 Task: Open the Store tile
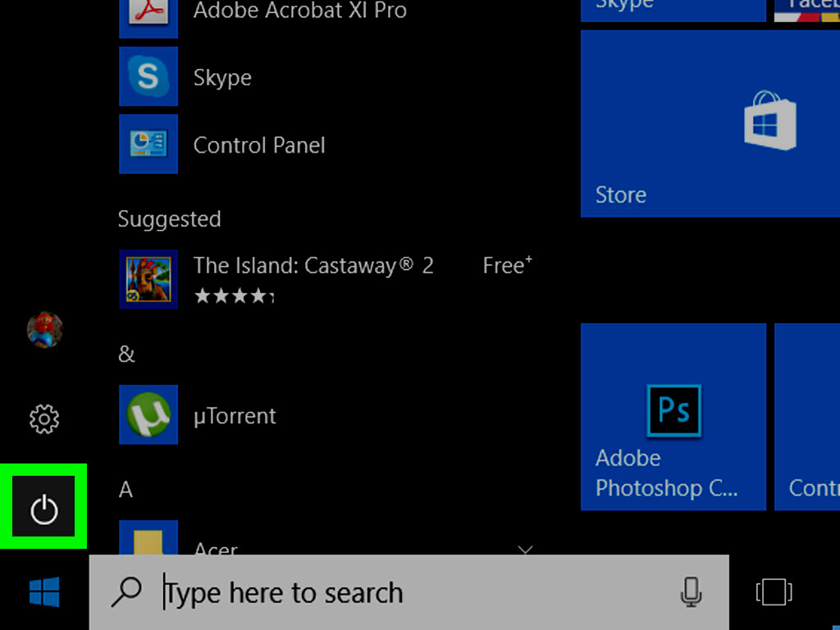[x=710, y=124]
